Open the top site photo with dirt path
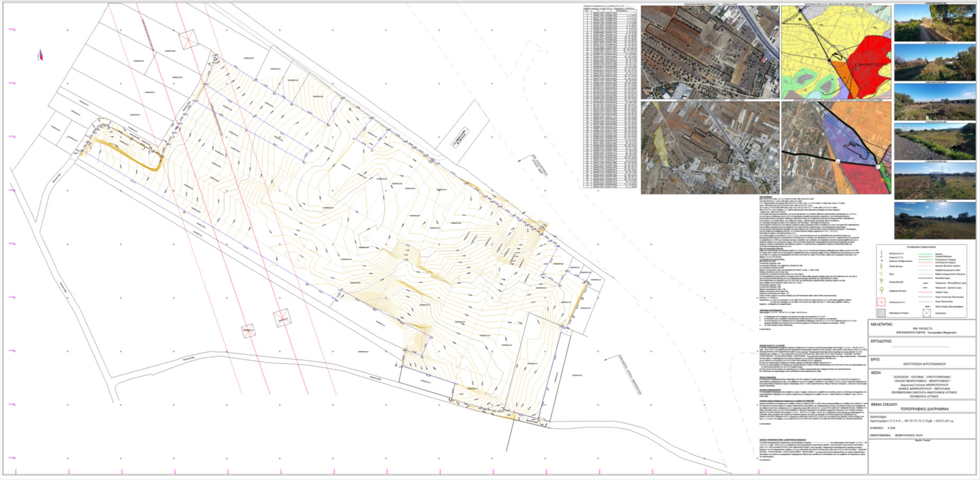Image resolution: width=980 pixels, height=480 pixels. (934, 23)
